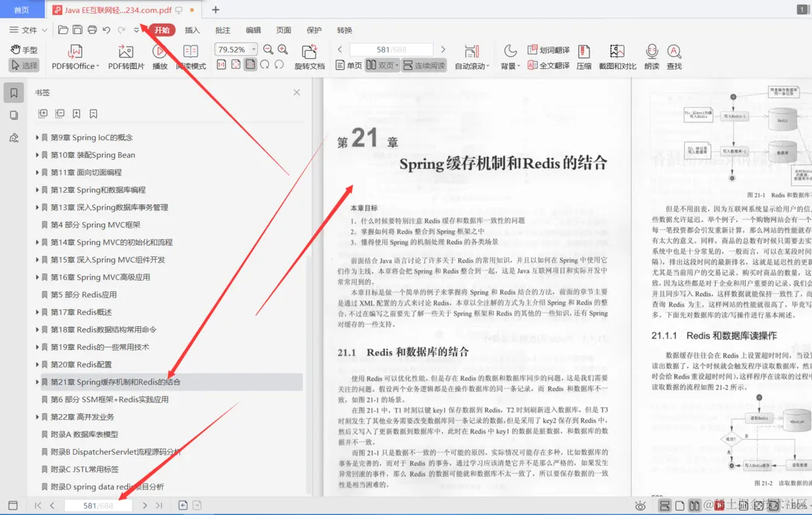This screenshot has height=515, width=812.
Task: Enter 阅读模式 reading mode
Action: (191, 57)
